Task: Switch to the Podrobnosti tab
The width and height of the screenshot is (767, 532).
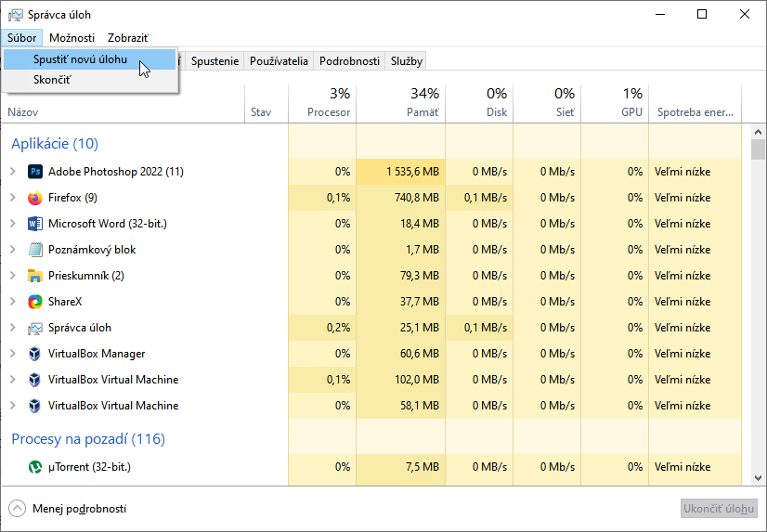Action: [x=349, y=61]
